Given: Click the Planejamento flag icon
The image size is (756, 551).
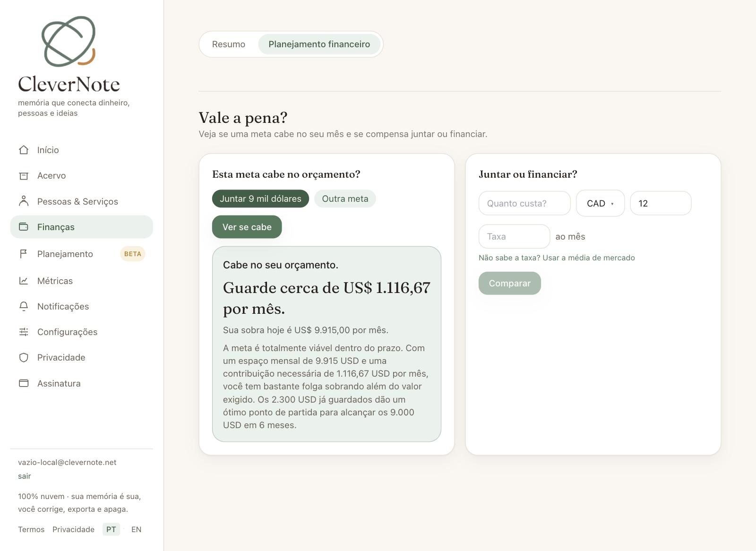Looking at the screenshot, I should pos(24,254).
